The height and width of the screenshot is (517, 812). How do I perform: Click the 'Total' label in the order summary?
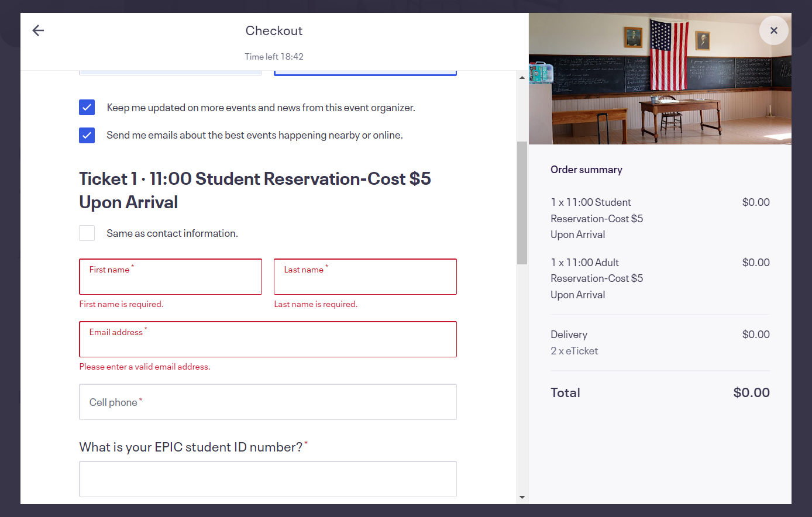pyautogui.click(x=565, y=392)
